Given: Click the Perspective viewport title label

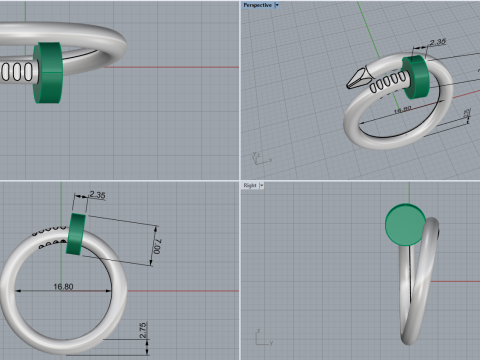Looking at the screenshot, I should click(257, 5).
